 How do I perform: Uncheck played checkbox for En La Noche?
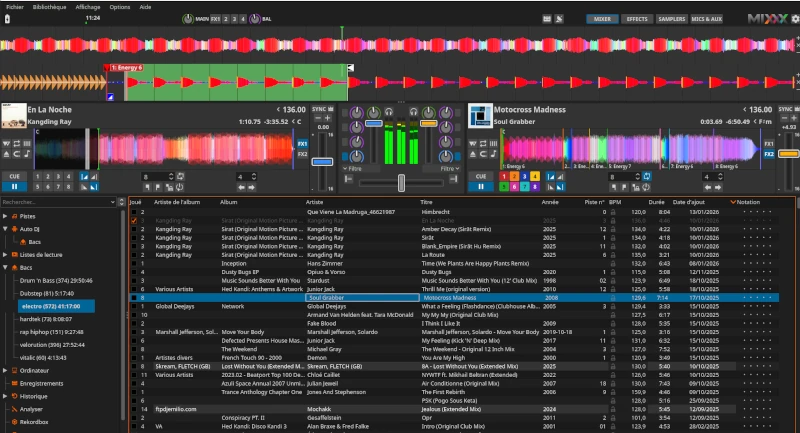click(134, 221)
